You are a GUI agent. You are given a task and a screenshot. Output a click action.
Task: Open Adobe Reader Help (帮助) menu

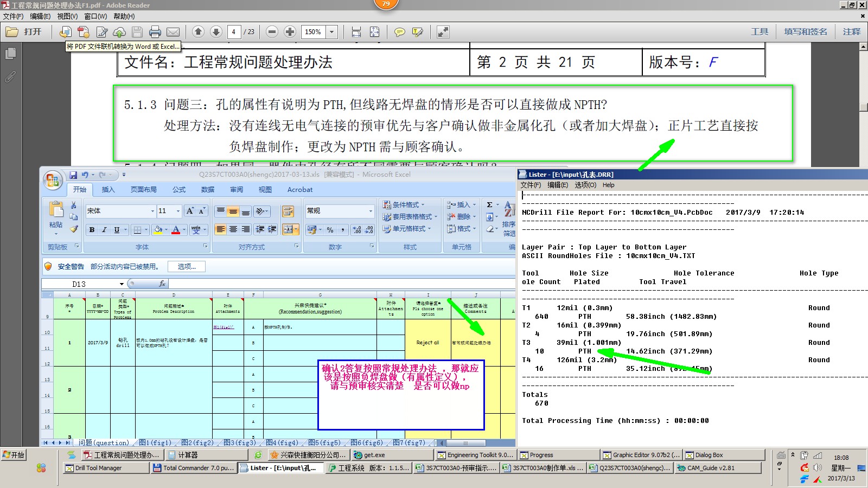124,16
